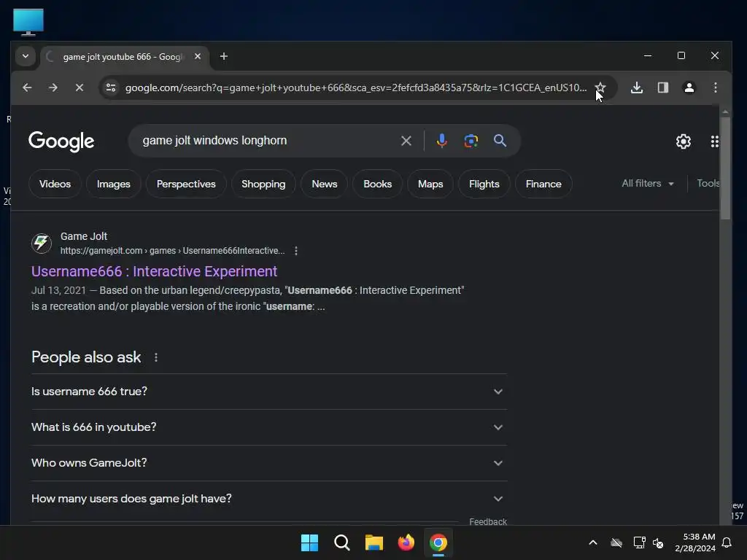
Task: Select the game jolt youtube 666 tab
Action: coord(123,57)
